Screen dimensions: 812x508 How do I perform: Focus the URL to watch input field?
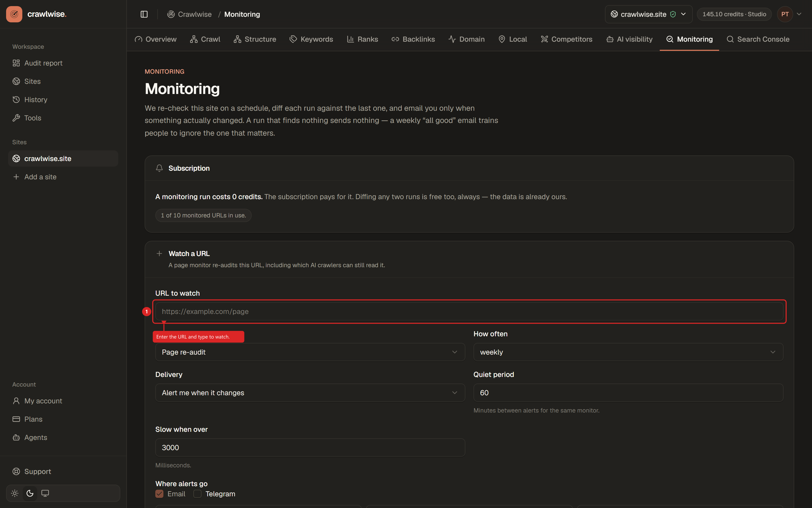click(x=469, y=311)
